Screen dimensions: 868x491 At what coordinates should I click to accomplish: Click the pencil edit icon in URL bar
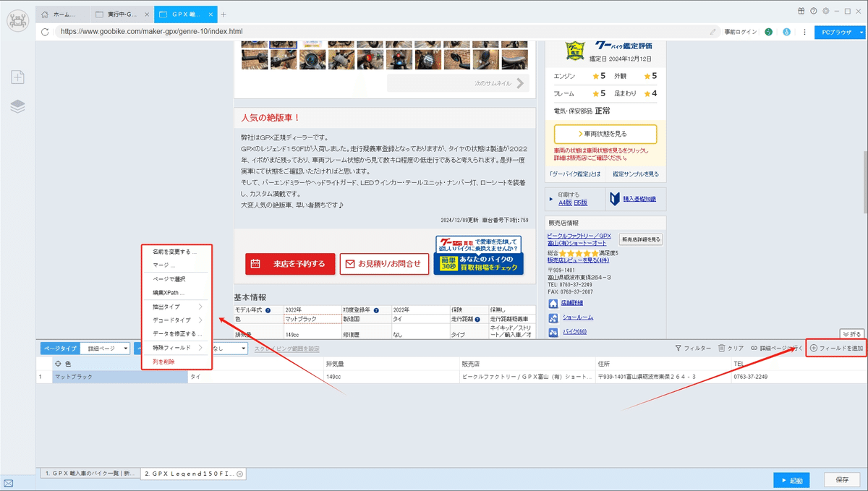(713, 32)
